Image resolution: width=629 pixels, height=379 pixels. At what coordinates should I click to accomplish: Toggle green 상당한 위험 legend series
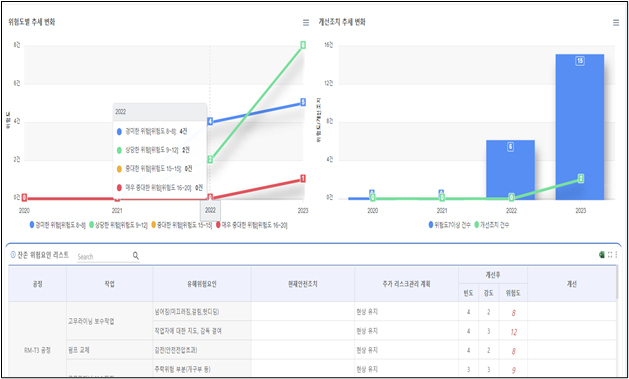point(119,225)
